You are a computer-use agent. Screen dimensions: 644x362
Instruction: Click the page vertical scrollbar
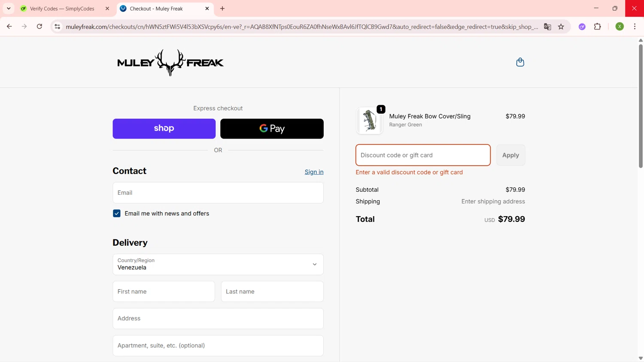click(x=641, y=106)
